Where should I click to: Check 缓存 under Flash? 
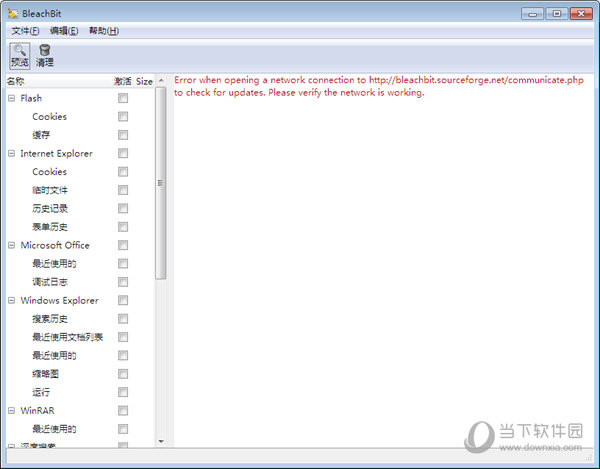pyautogui.click(x=123, y=135)
